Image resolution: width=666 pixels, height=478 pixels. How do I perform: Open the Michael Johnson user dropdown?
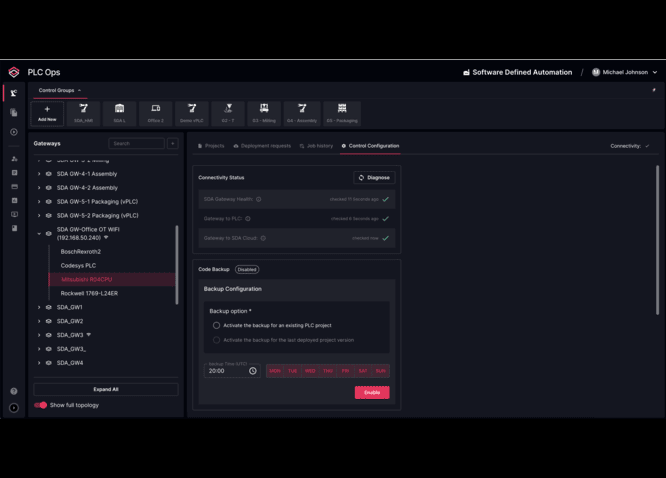625,72
